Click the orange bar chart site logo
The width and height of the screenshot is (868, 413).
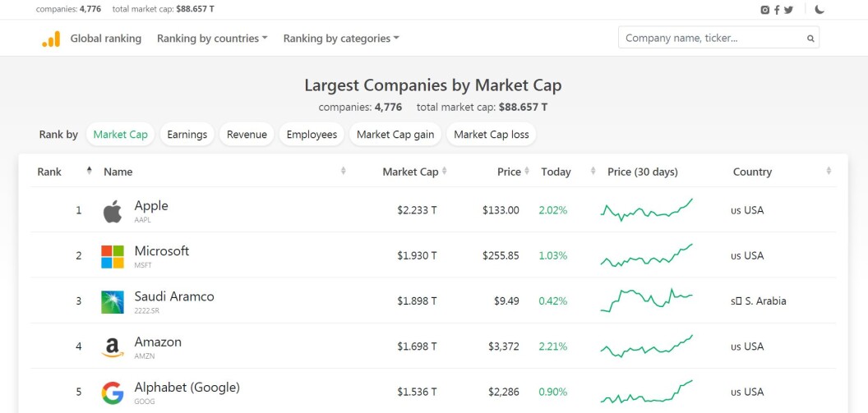point(51,39)
